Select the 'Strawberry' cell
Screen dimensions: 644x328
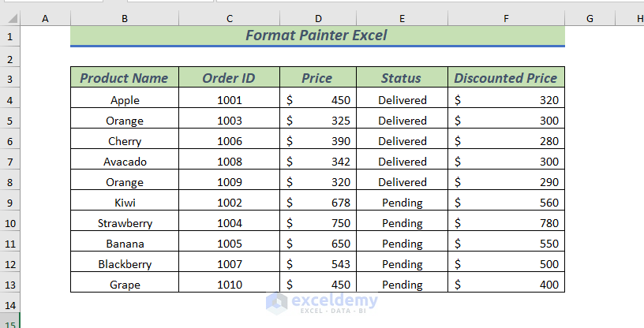click(125, 223)
